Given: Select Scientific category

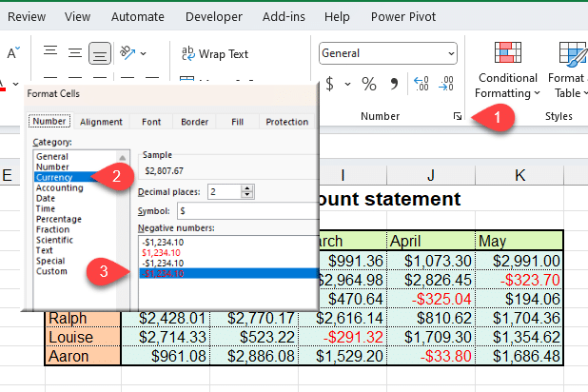Looking at the screenshot, I should [x=54, y=240].
